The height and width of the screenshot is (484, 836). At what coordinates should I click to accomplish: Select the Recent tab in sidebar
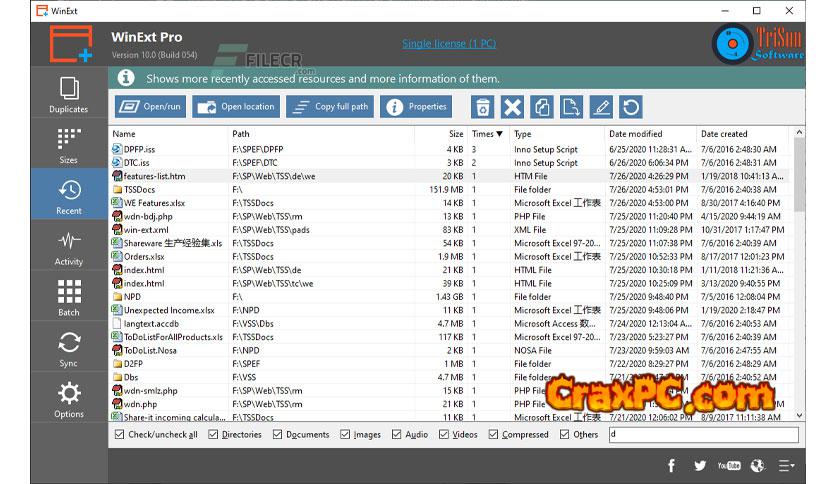pyautogui.click(x=68, y=195)
